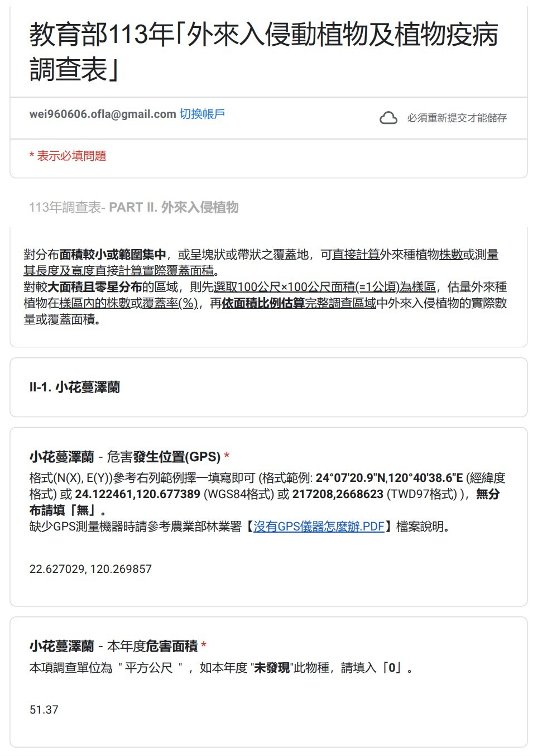Focus the damage area field containing 51.37

tap(268, 710)
